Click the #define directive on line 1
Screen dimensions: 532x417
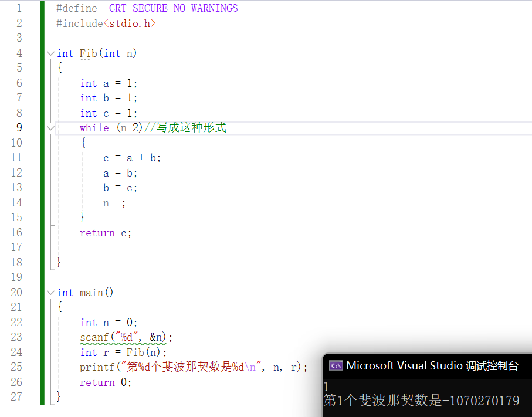pos(77,8)
